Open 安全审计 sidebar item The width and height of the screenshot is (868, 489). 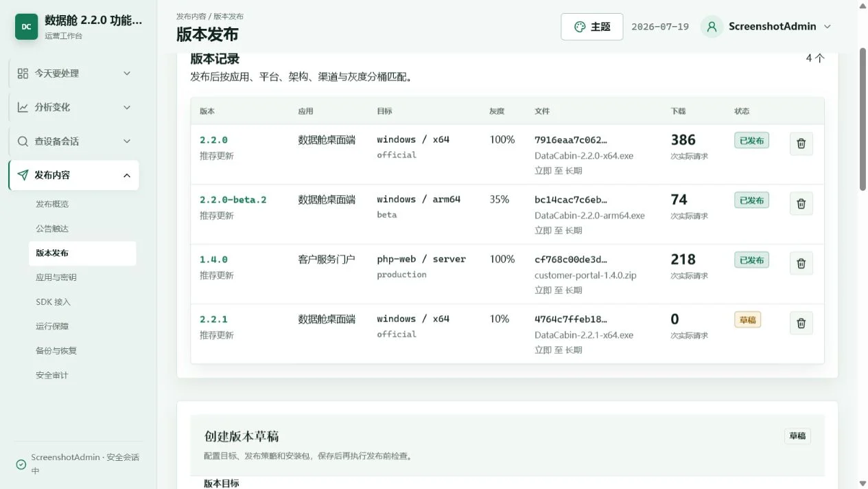click(82, 375)
